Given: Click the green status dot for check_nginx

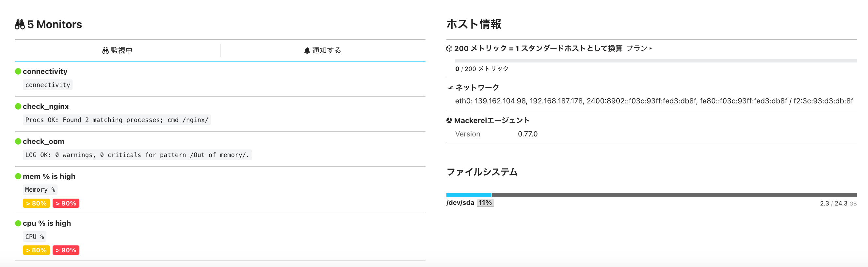Looking at the screenshot, I should pos(18,106).
